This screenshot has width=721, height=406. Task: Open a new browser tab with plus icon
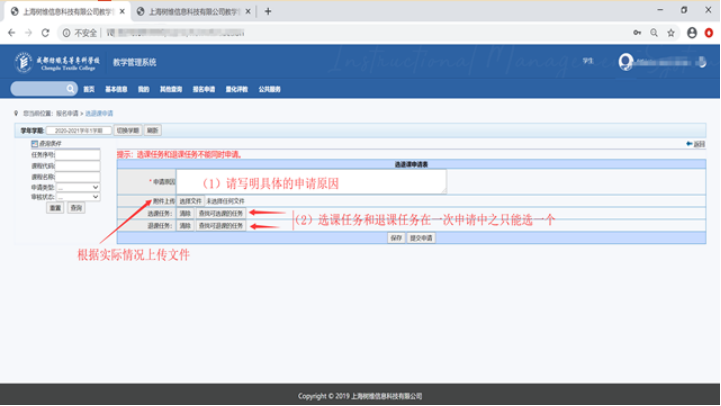click(x=268, y=11)
